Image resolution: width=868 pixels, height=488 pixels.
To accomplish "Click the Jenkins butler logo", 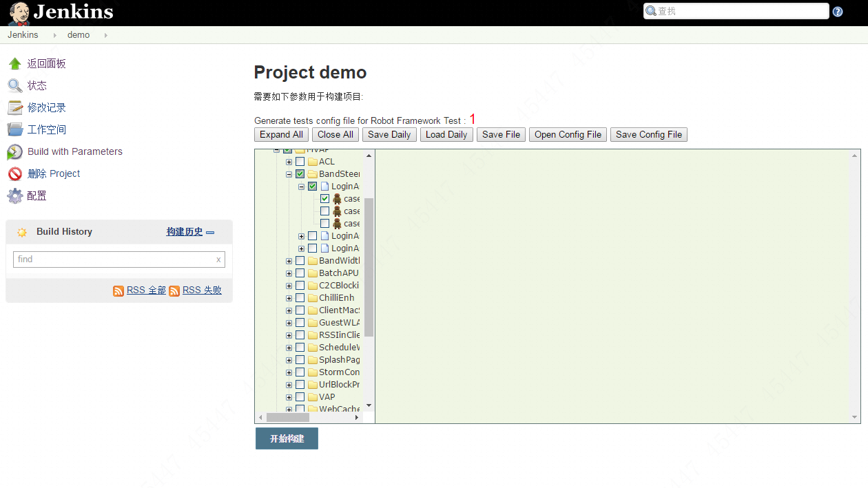I will [19, 13].
